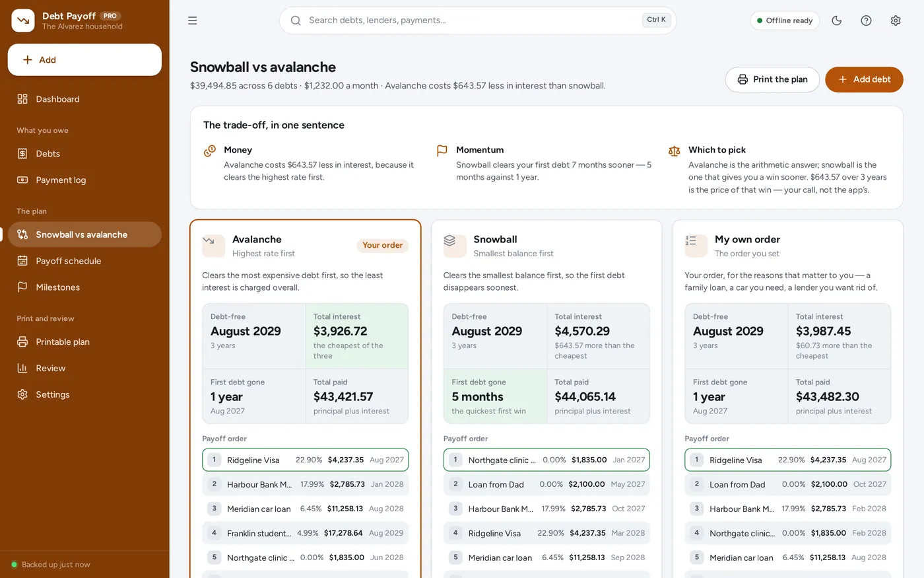Click the PRO badge next to Debt Payoff

(110, 16)
